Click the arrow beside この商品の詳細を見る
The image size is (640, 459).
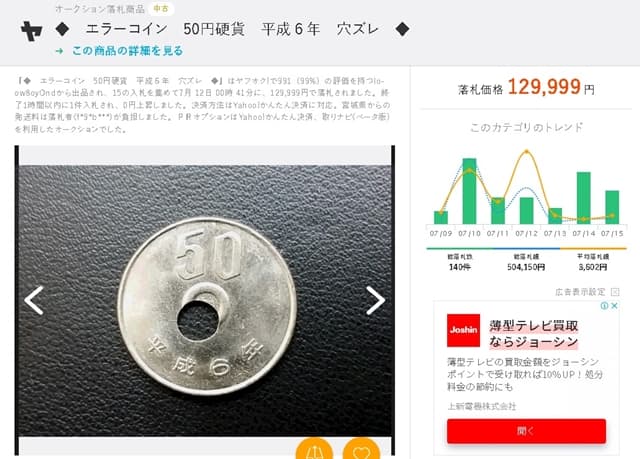(x=60, y=51)
